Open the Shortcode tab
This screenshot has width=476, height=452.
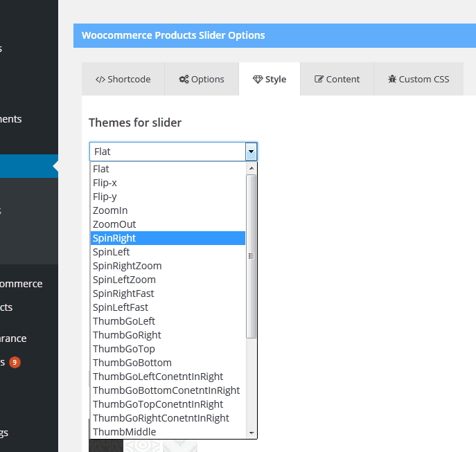click(123, 79)
